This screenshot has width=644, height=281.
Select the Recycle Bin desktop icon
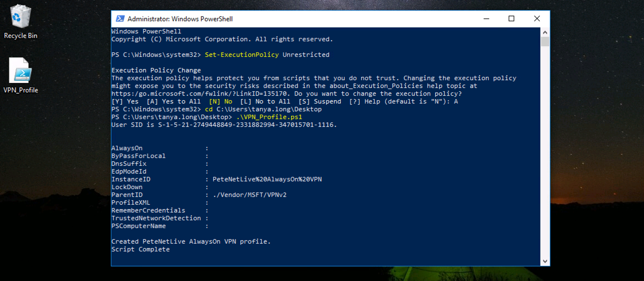[x=21, y=21]
